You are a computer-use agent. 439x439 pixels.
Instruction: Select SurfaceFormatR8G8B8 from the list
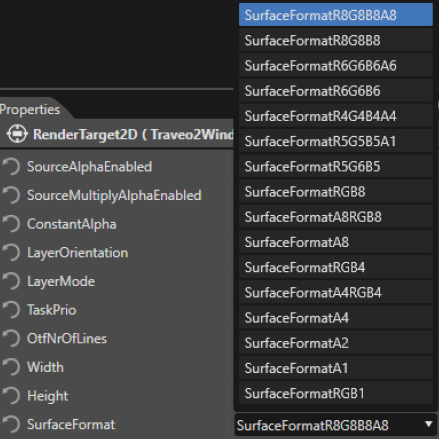click(336, 40)
